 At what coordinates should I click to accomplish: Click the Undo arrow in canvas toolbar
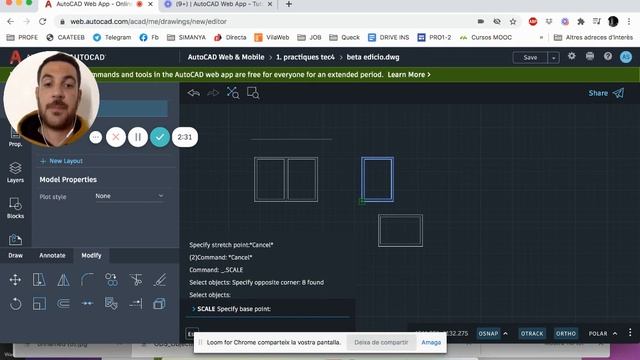point(193,93)
